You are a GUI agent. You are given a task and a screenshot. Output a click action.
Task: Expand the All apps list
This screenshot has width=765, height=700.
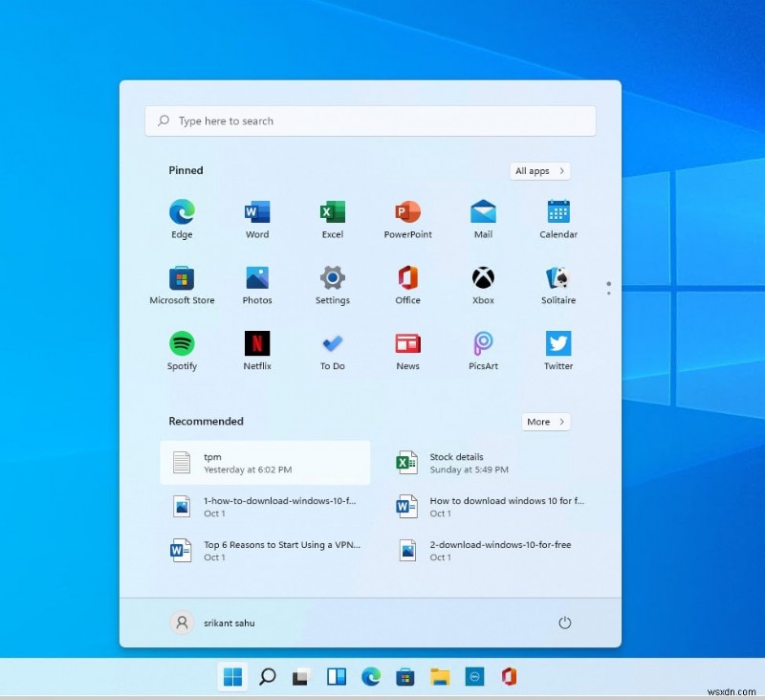pos(539,170)
